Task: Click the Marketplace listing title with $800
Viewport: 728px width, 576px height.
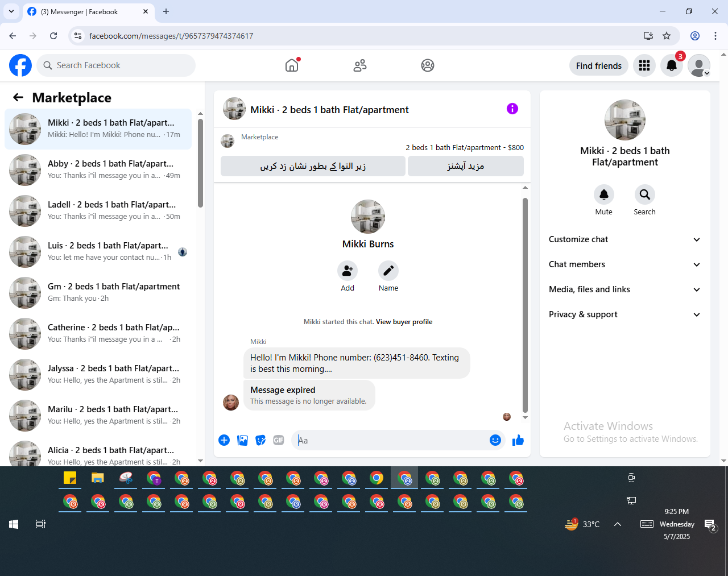Action: [465, 147]
